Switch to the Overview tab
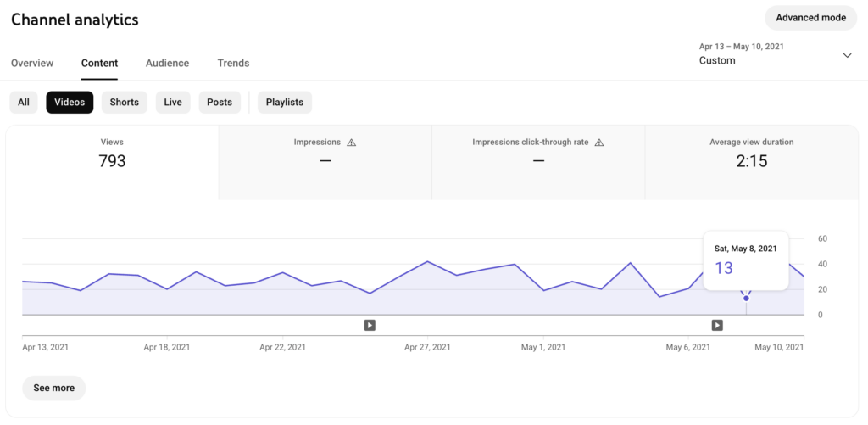The width and height of the screenshot is (868, 425). point(32,63)
